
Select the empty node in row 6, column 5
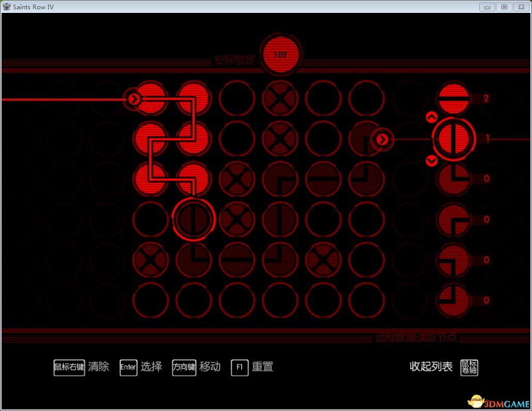pyautogui.click(x=323, y=300)
